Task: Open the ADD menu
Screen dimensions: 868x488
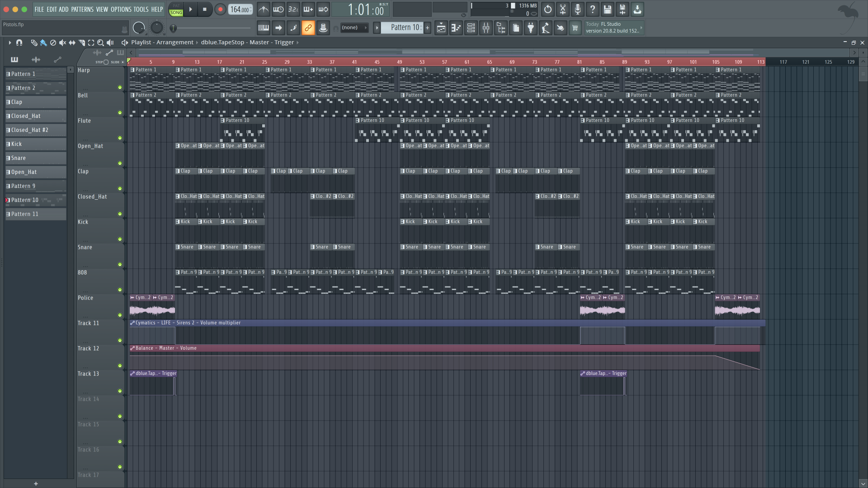Action: point(64,9)
